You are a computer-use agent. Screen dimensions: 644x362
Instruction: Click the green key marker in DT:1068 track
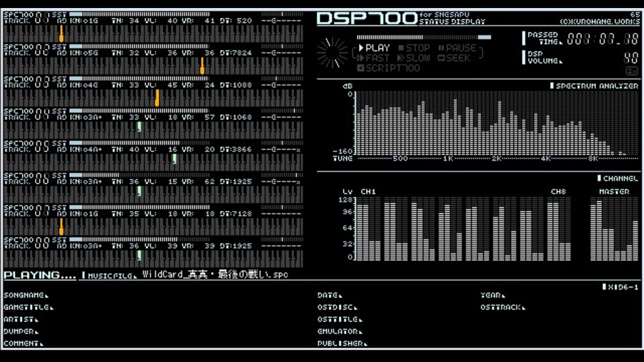(x=140, y=127)
